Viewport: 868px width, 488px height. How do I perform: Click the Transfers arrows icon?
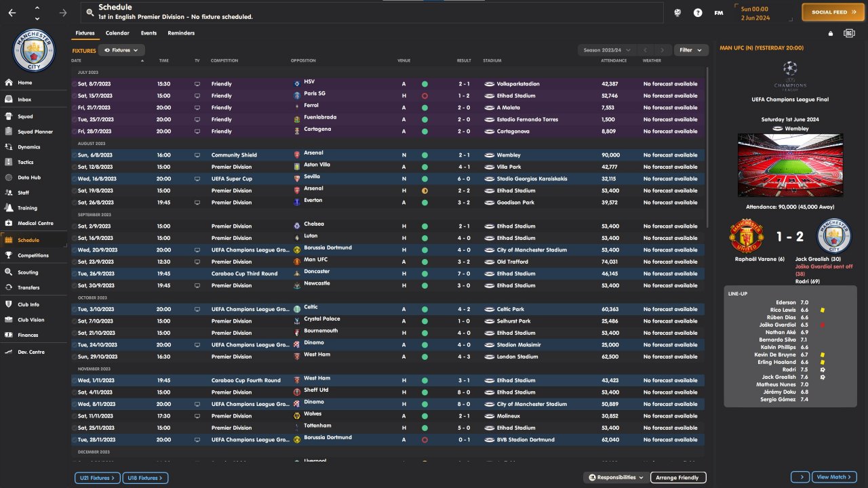tap(9, 287)
